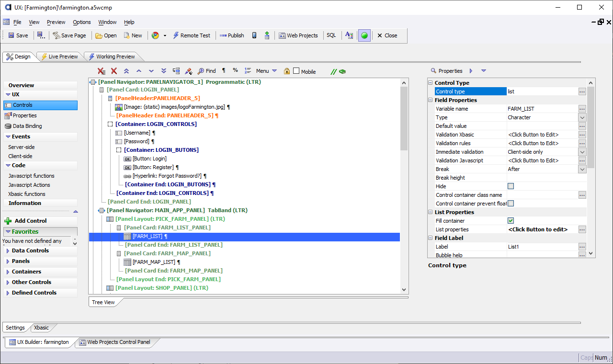
Task: Click the percent sign icon
Action: (x=235, y=70)
